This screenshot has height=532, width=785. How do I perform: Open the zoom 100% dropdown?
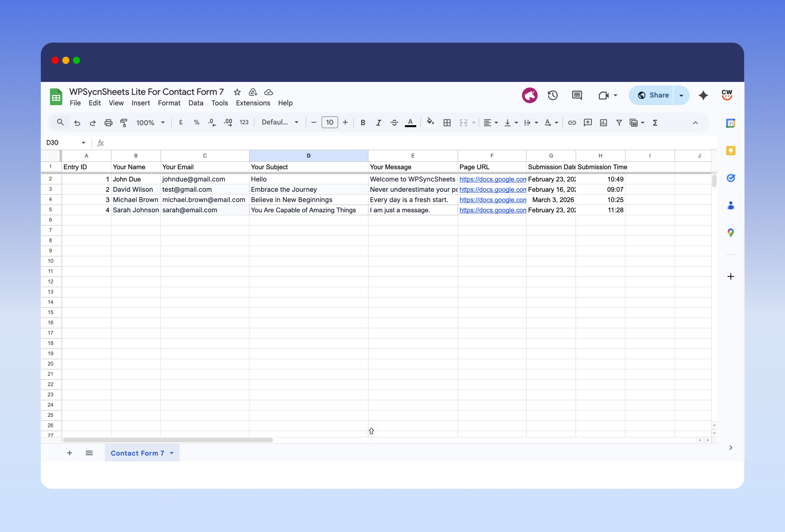(x=150, y=123)
